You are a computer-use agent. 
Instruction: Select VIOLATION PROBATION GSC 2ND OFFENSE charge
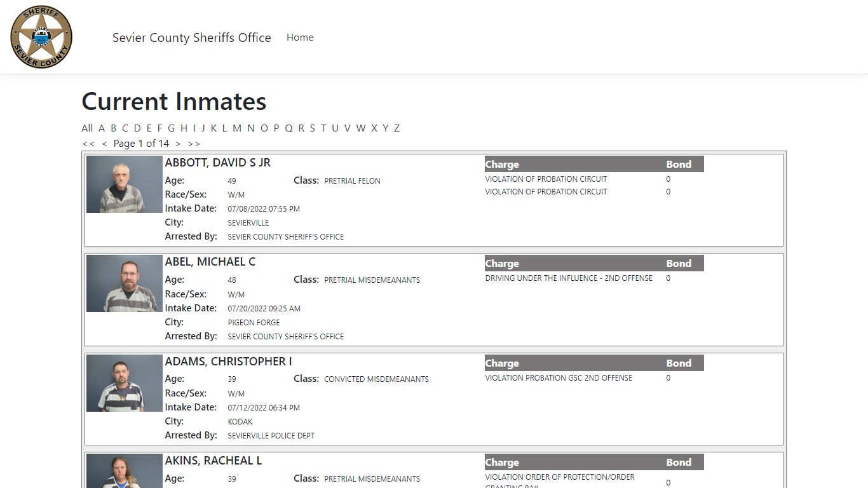(x=559, y=378)
